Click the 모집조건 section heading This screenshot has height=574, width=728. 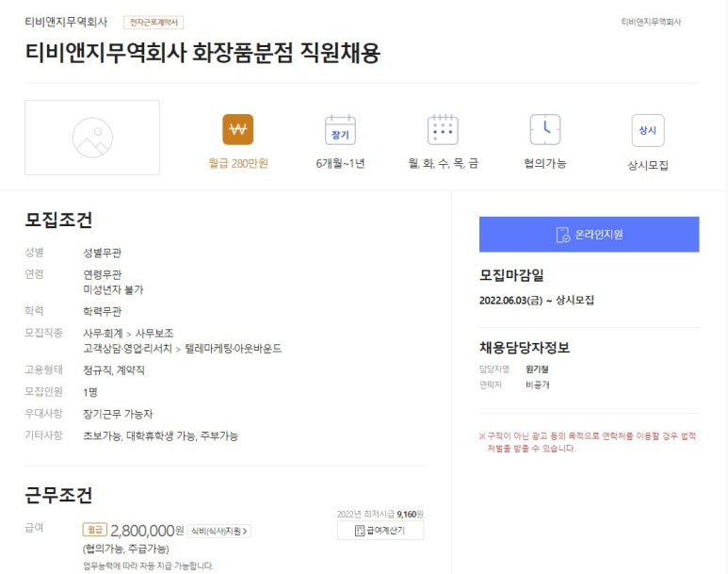58,220
